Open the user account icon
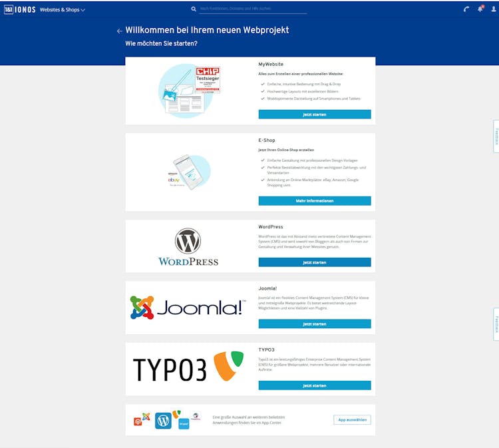The image size is (499, 448). [494, 9]
